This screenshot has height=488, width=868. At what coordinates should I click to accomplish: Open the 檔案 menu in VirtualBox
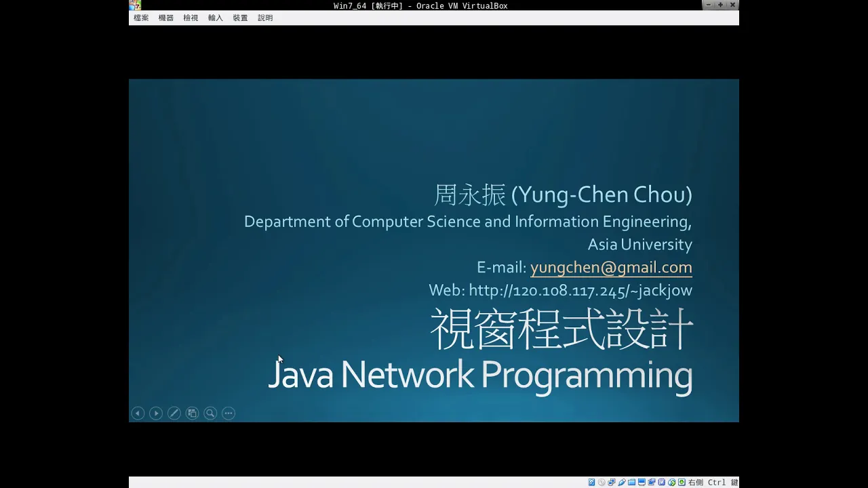click(x=141, y=18)
